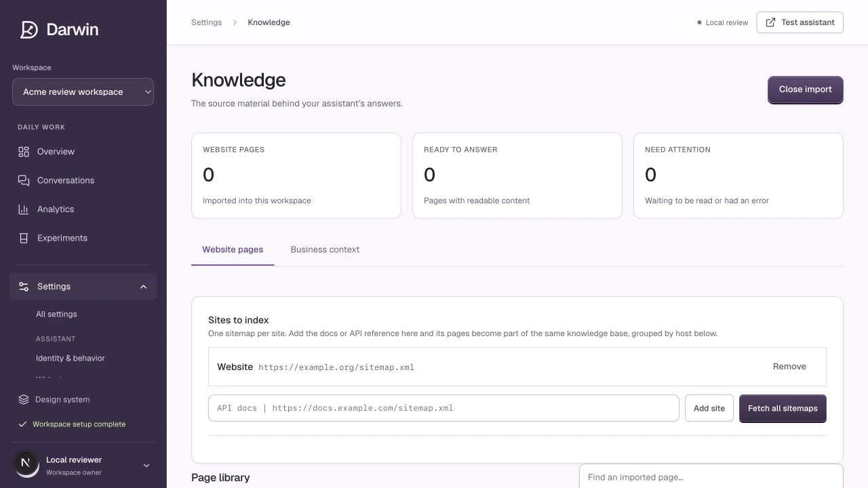Click the Settings breadcrumb link

point(206,22)
